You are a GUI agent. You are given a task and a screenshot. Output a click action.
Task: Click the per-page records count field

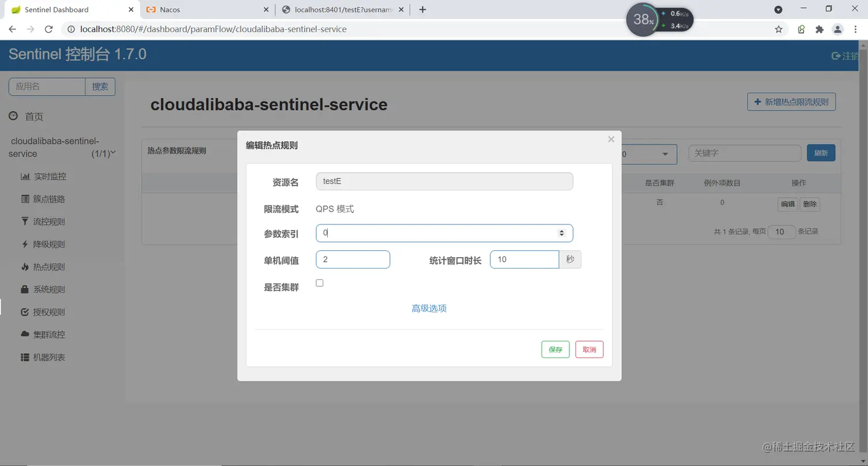782,232
